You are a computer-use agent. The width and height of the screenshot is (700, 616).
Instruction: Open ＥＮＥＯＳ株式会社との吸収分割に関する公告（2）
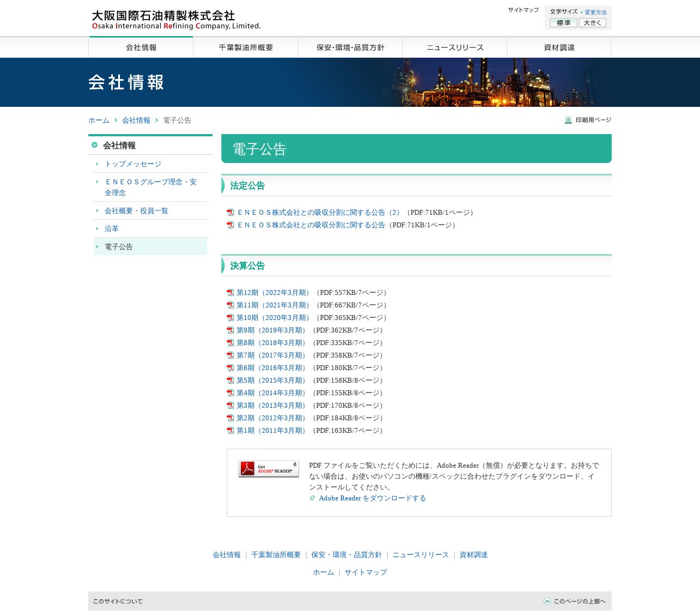point(320,213)
